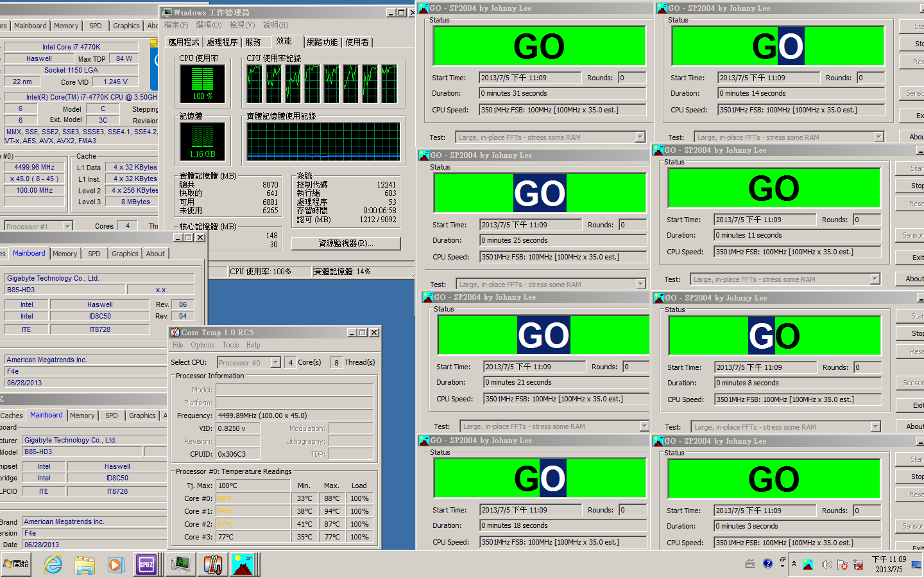The image size is (924, 578).
Task: Switch to Core Temp thermometer taskbar icon
Action: point(212,565)
